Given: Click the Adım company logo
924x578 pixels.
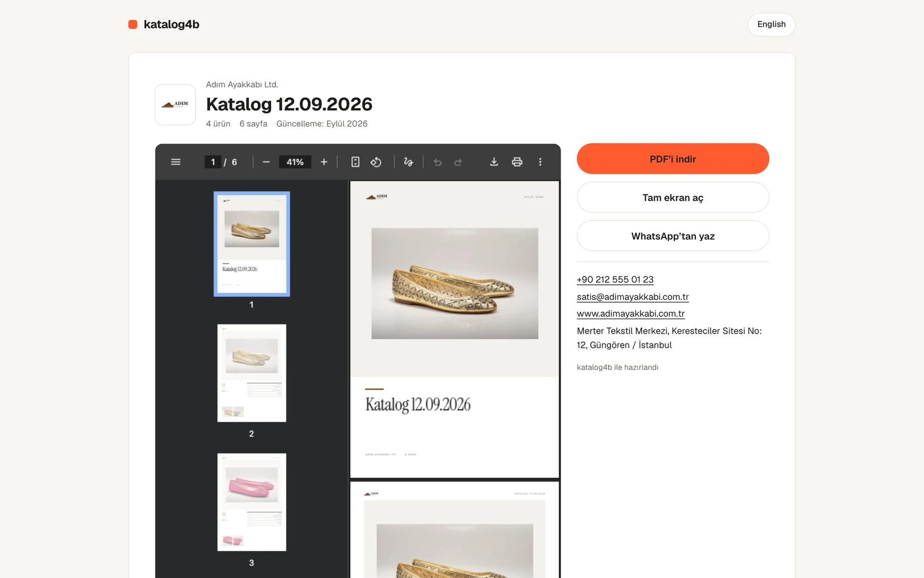Looking at the screenshot, I should pos(175,105).
